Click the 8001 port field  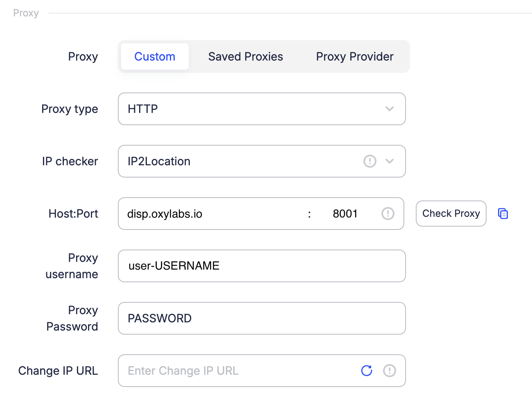click(345, 214)
